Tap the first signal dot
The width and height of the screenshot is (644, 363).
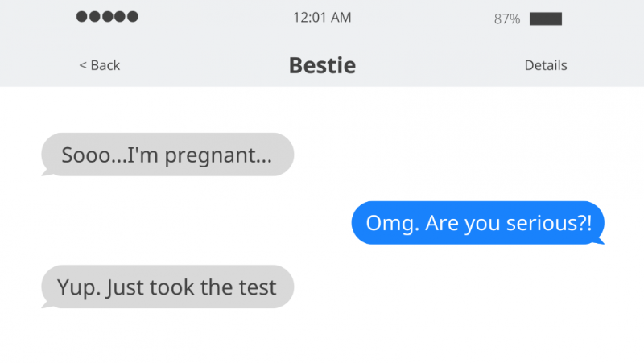pyautogui.click(x=81, y=17)
